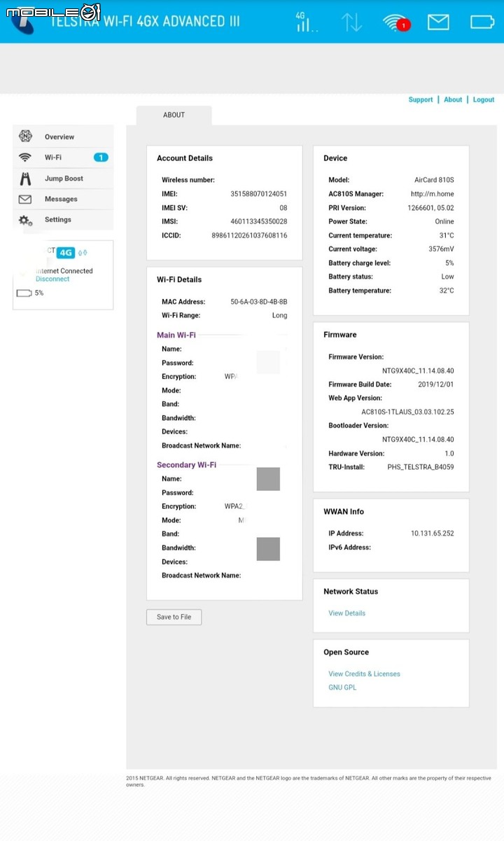Click the Overview sidebar icon
504x841 pixels.
click(x=25, y=137)
